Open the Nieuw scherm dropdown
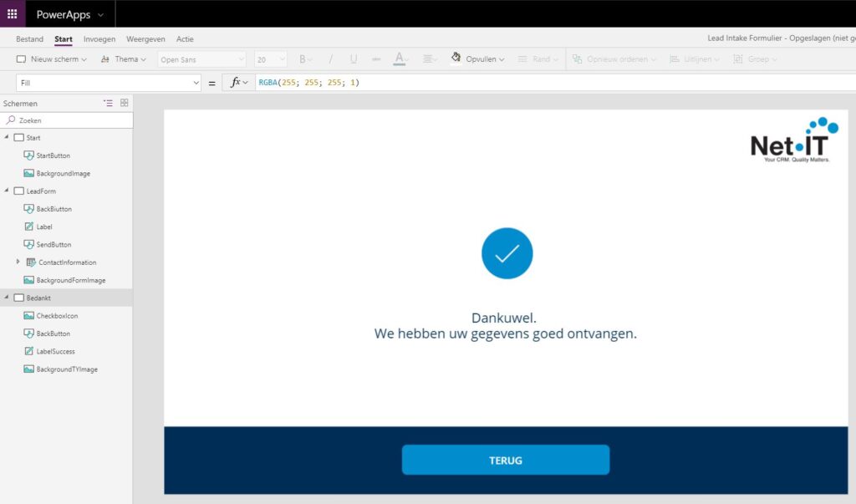The width and height of the screenshot is (856, 504). (x=52, y=59)
